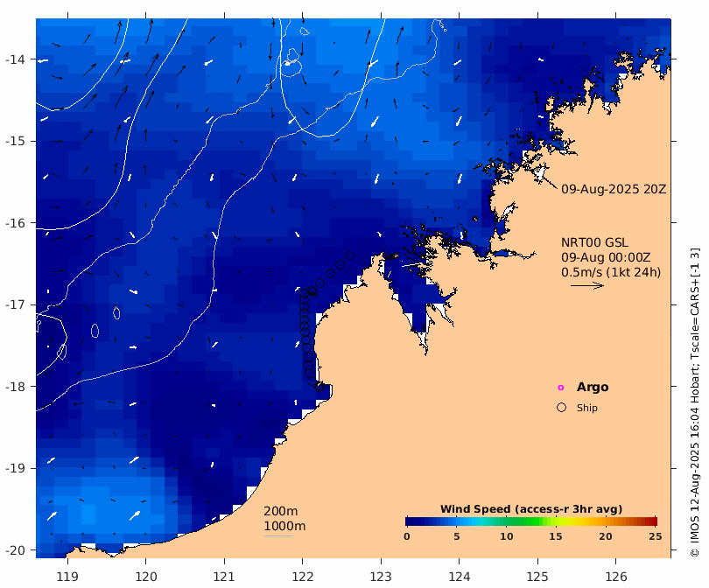Click longitude axis label 124
This screenshot has height=588, width=709.
[460, 577]
